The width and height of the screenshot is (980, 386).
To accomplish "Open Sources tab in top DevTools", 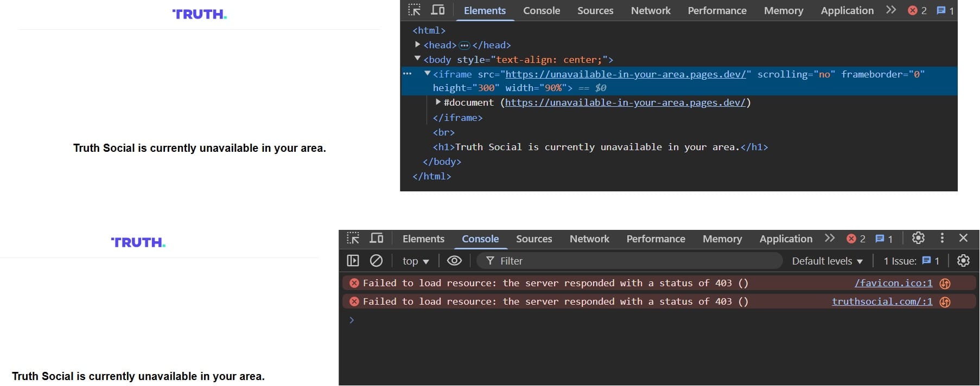I will (x=595, y=11).
